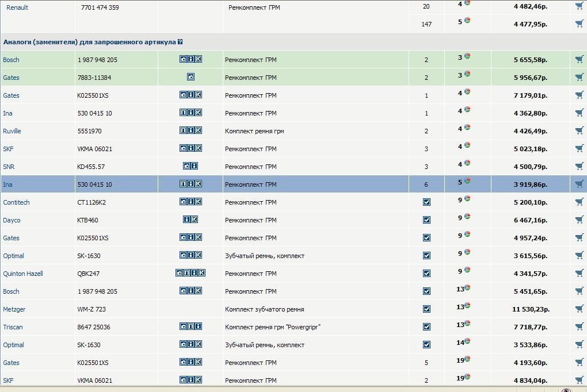Click cart icon for SKF at 5 023,18р.
This screenshot has height=392, width=587.
(579, 148)
